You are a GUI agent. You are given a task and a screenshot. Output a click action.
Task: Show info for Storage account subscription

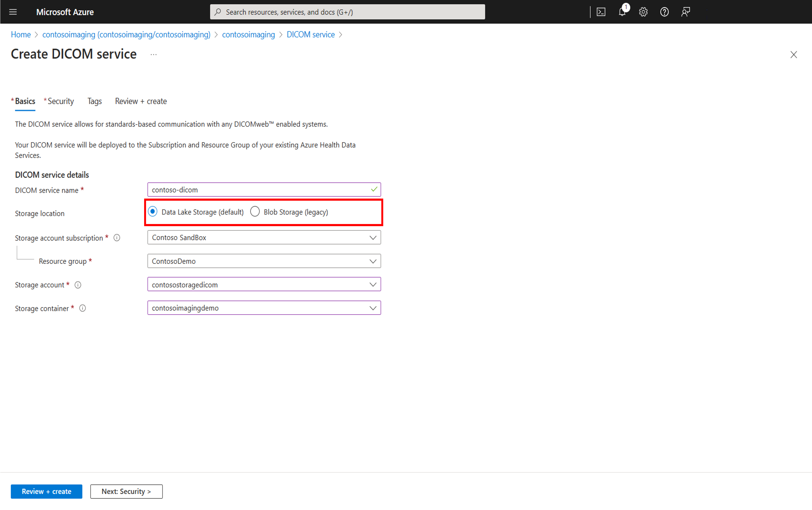117,238
